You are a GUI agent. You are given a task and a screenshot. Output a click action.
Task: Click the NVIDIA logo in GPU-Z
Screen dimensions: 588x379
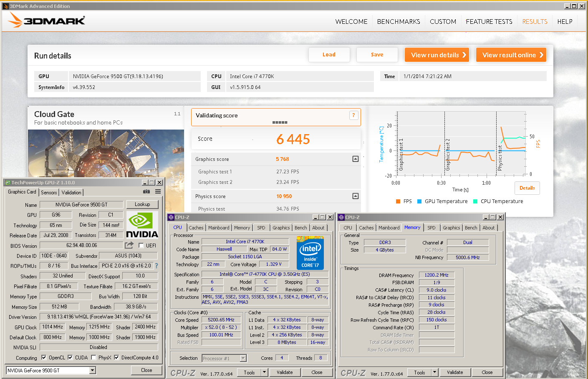coord(142,225)
